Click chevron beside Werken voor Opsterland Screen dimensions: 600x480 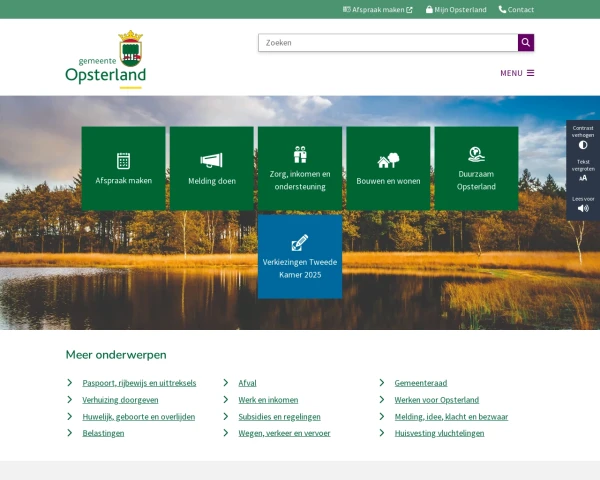pos(382,399)
